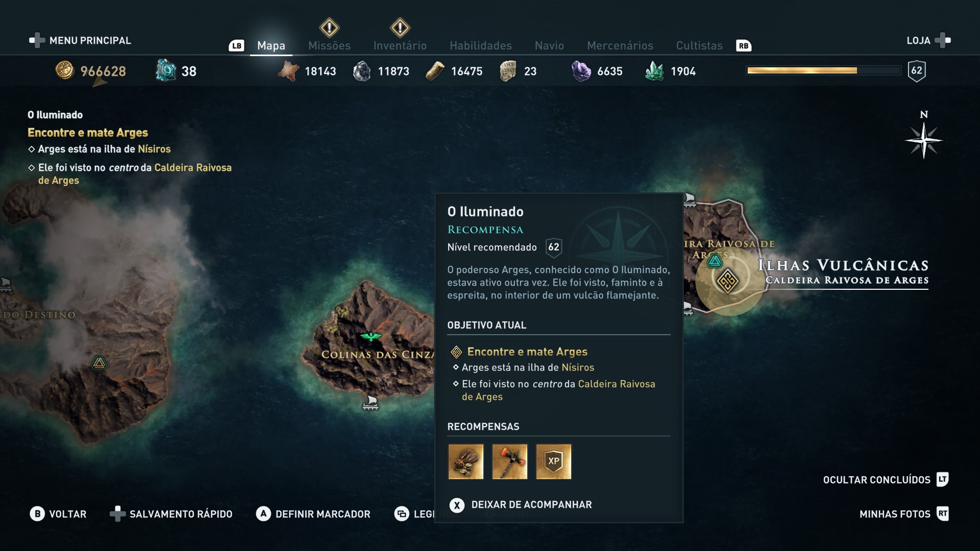Click Definir Marcador button
Viewport: 980px width, 551px height.
[x=313, y=514]
